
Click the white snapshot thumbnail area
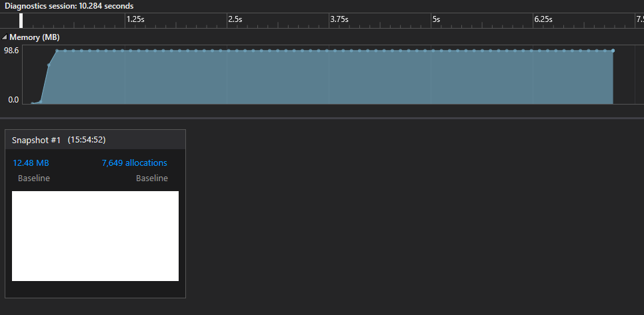(95, 236)
